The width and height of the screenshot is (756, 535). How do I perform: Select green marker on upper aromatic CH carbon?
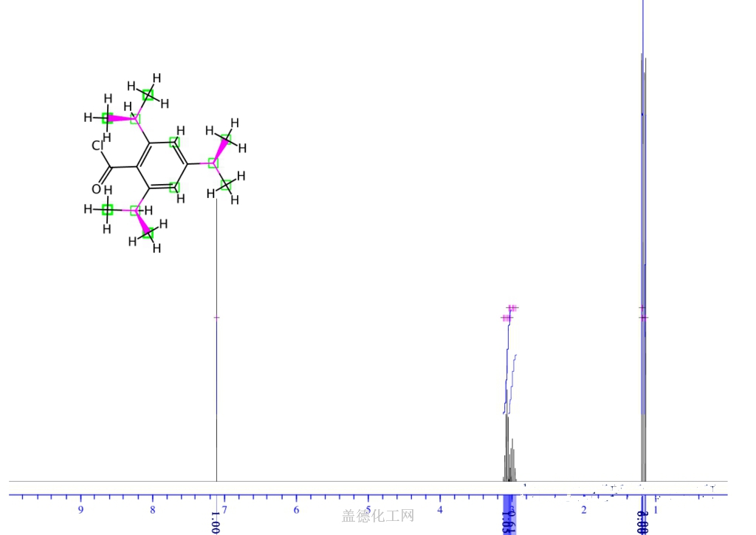(174, 142)
